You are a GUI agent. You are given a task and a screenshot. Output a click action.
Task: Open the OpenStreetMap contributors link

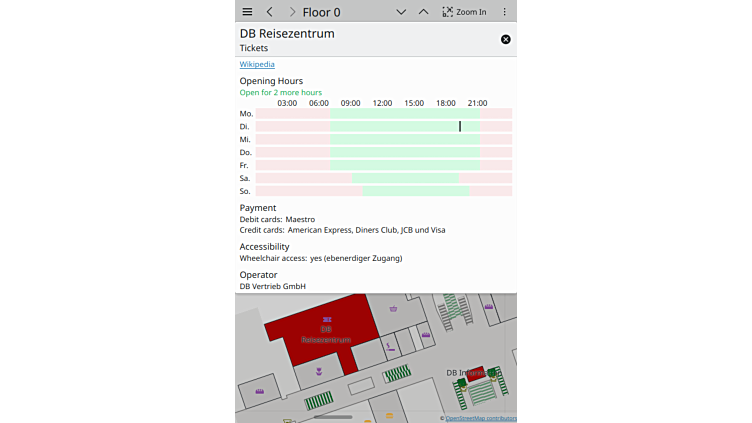pos(480,418)
